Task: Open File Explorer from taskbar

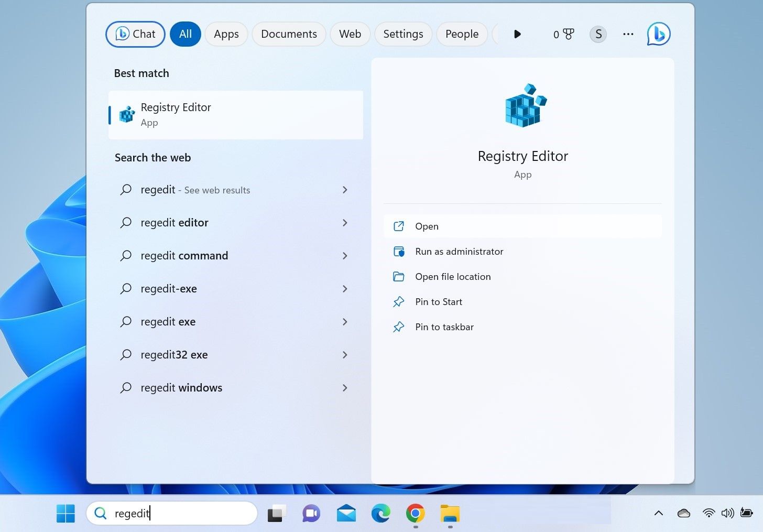Action: [450, 514]
